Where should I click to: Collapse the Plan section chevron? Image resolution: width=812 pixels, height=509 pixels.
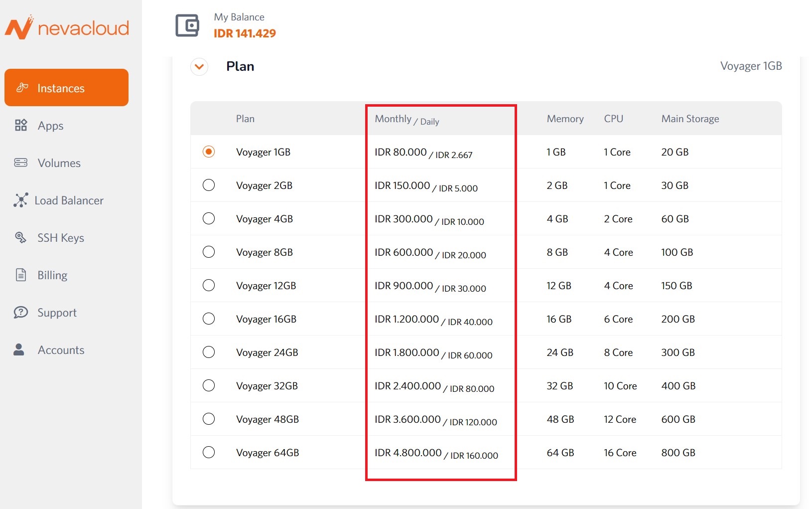[x=199, y=66]
